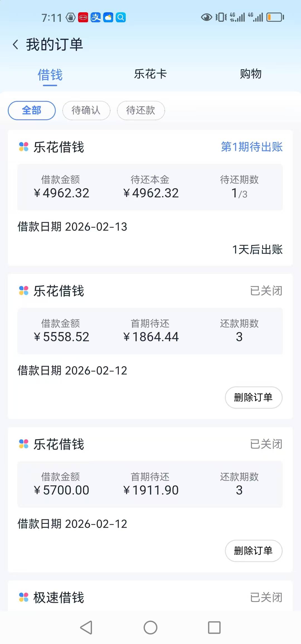
Task: Tap the Alipay icon in status bar
Action: (x=96, y=17)
